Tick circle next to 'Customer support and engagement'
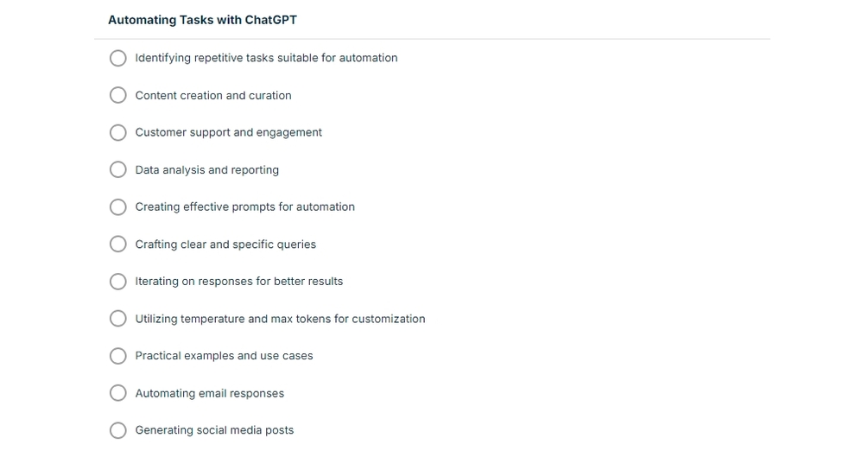The height and width of the screenshot is (457, 868). click(118, 132)
